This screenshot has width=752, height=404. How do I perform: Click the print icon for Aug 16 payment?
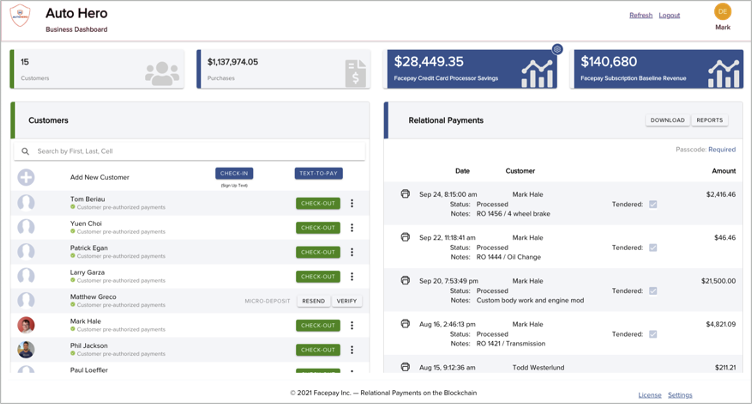[x=405, y=324]
